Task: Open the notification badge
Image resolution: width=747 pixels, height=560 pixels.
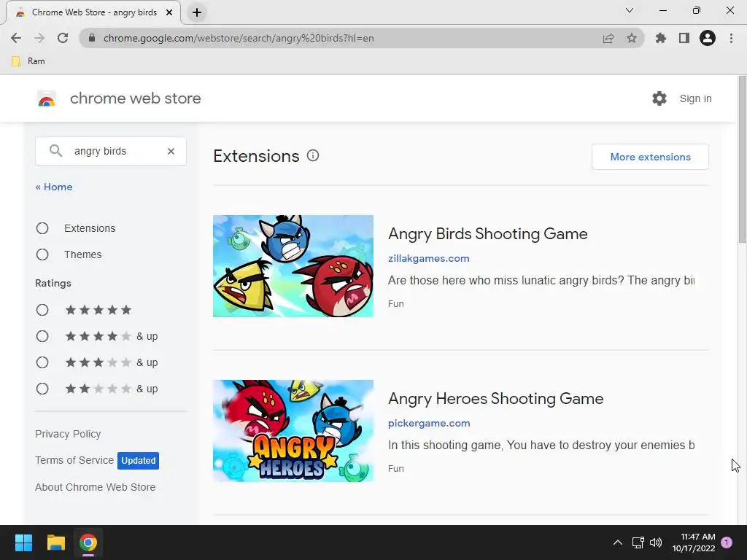Action: pyautogui.click(x=727, y=542)
